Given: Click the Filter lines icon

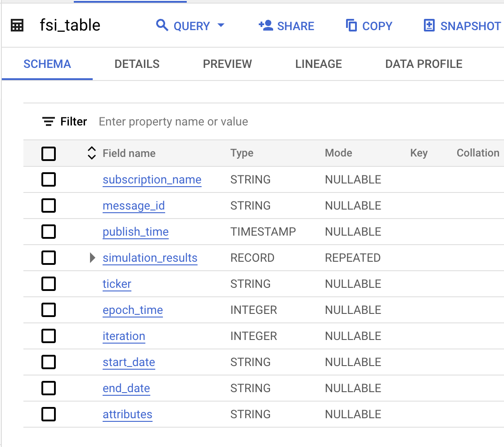Looking at the screenshot, I should 49,121.
